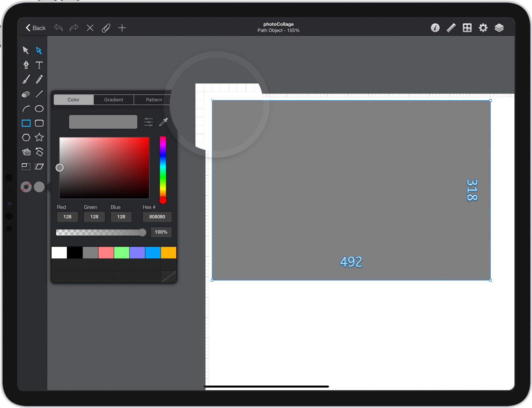This screenshot has height=408, width=532.
Task: Switch to the Gradient tab
Action: coord(114,99)
